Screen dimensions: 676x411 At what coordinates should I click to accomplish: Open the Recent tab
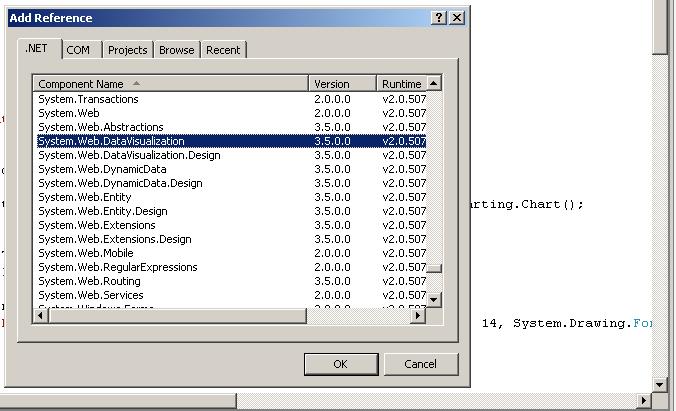[223, 50]
